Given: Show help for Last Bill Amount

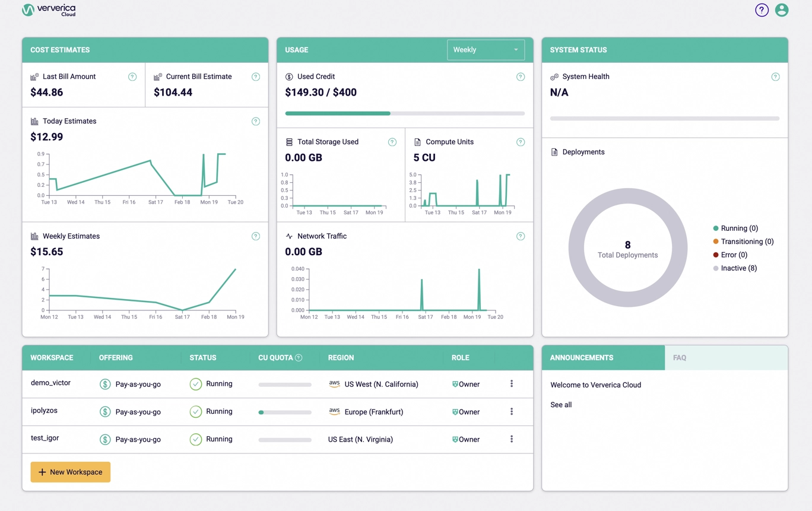Looking at the screenshot, I should pos(132,77).
